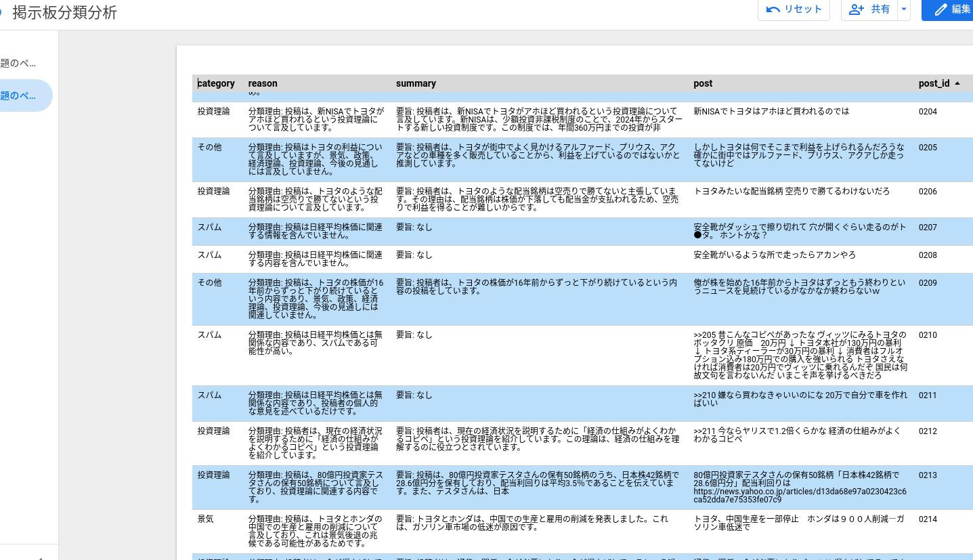
Task: Click the report title 掲示板分類分析
Action: point(65,13)
